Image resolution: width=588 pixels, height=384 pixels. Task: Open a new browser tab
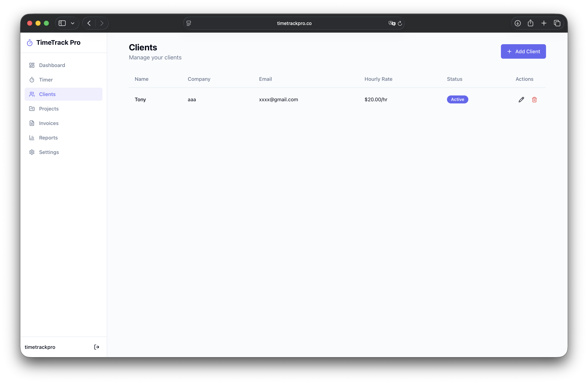pos(544,23)
